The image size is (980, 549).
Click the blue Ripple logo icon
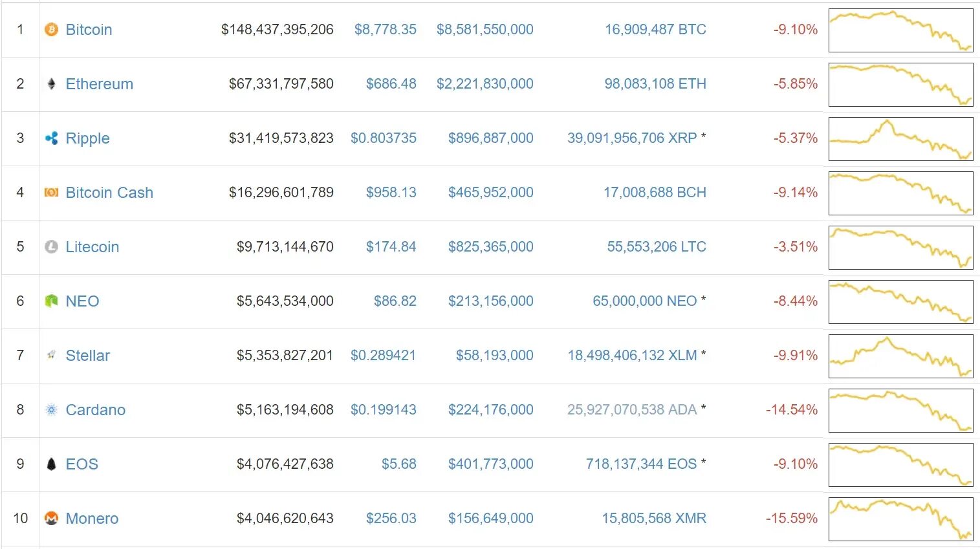pyautogui.click(x=51, y=138)
